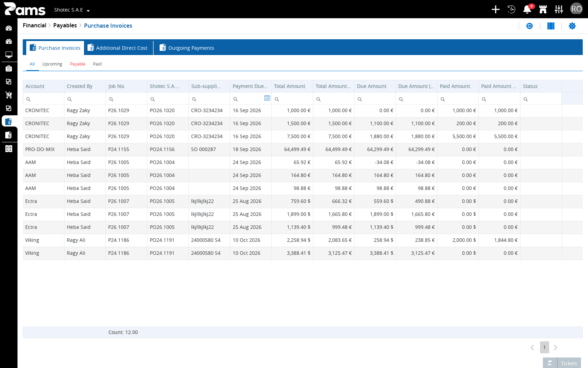Switch to the Additional Direct Cost tab
588x368 pixels.
tap(118, 48)
